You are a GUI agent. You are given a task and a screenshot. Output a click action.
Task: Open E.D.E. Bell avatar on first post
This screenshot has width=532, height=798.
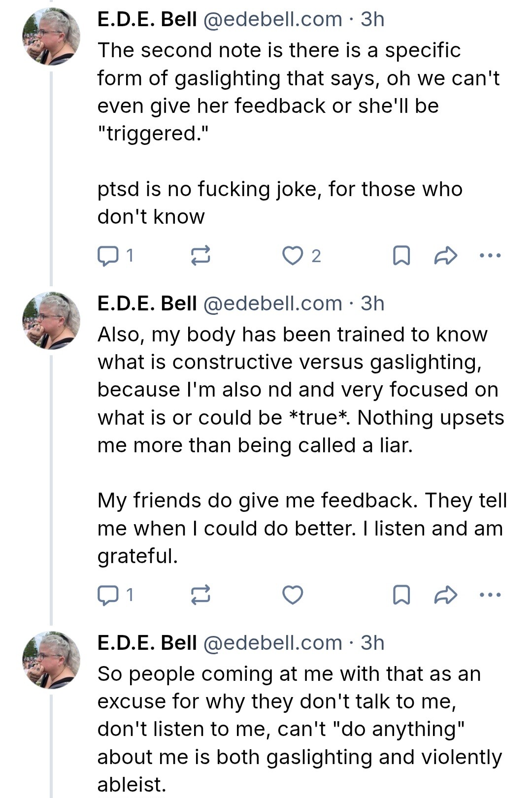coord(51,36)
